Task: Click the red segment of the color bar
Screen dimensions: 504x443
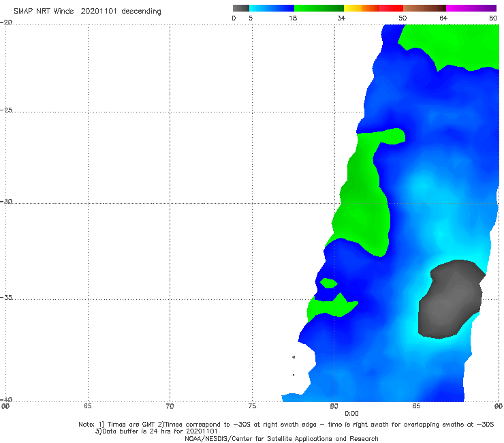Action: click(x=391, y=8)
